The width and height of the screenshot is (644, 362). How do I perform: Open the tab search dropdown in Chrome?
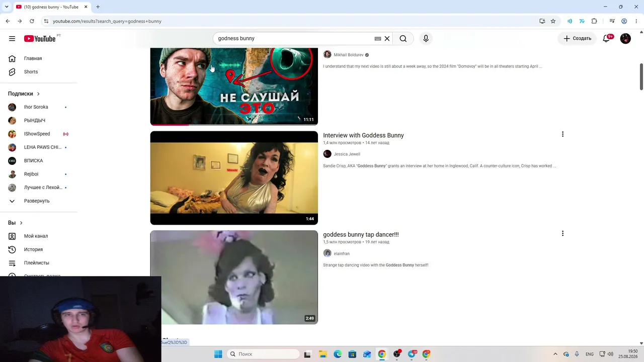(x=7, y=7)
